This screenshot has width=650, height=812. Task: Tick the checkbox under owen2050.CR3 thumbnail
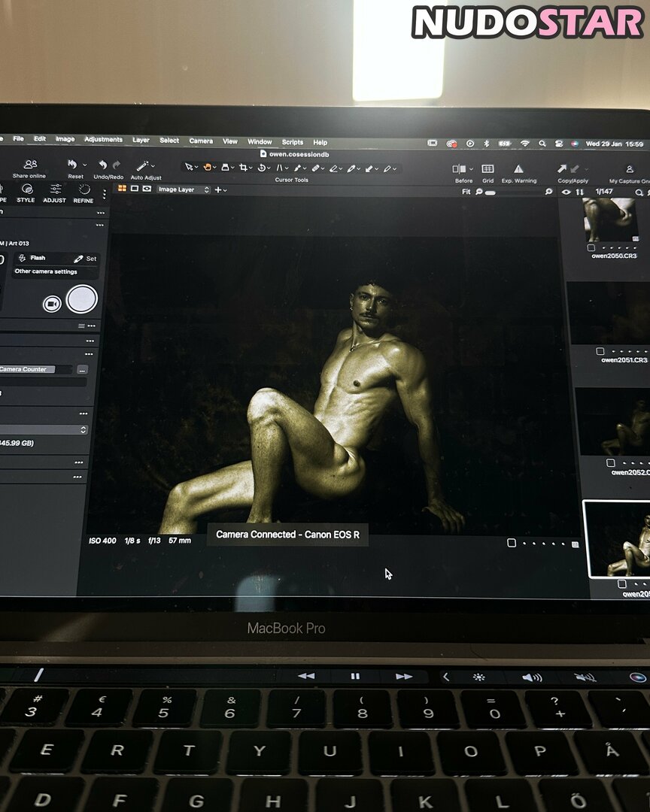point(591,247)
